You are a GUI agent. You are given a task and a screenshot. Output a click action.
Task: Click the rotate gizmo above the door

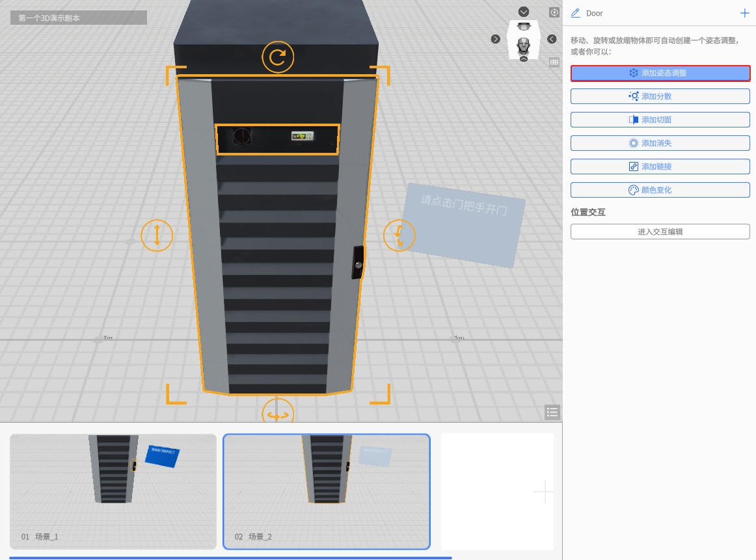(x=278, y=57)
